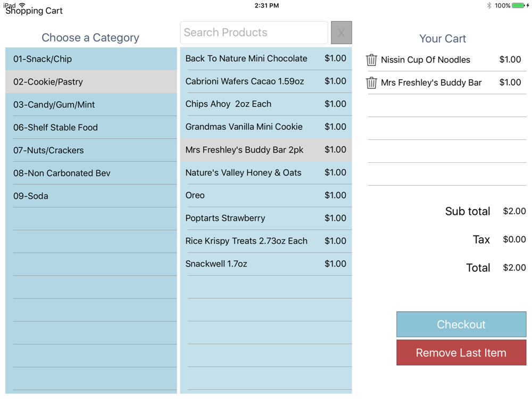Remove Mrs Freshley's Buddy Bar with trash icon
This screenshot has width=532, height=399.
[x=371, y=83]
